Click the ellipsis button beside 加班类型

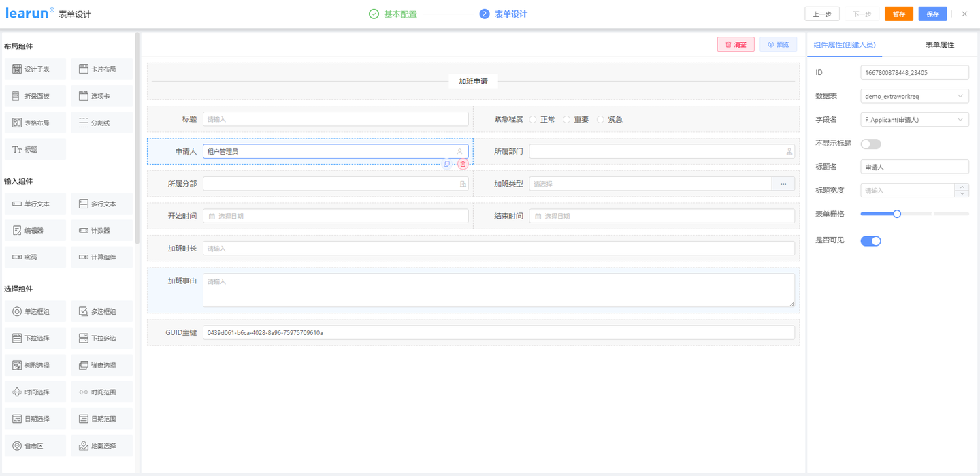coord(783,183)
